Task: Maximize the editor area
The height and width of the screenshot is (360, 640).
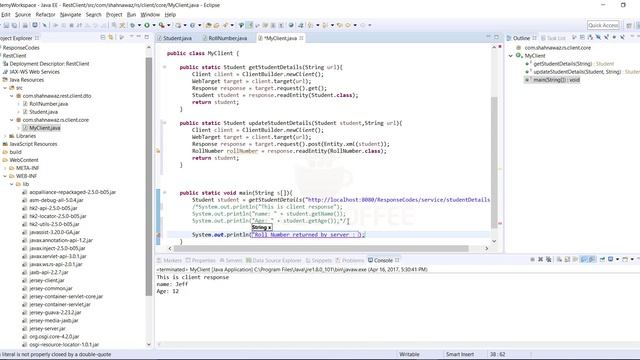Action: 496,37
